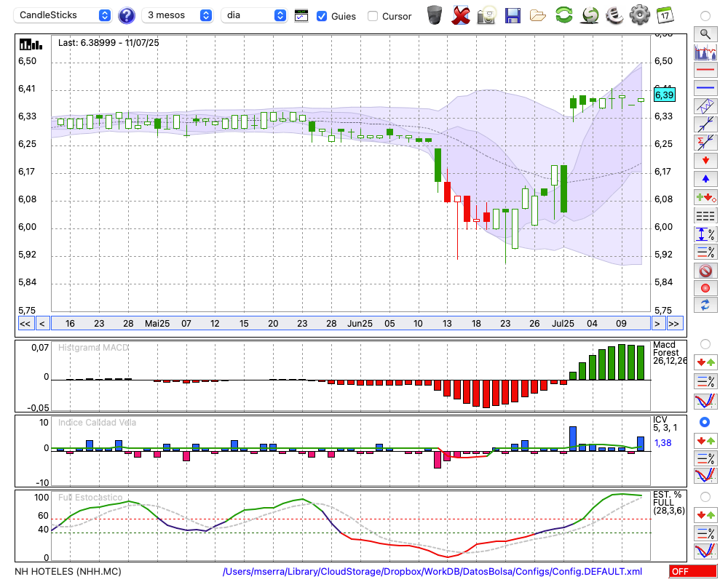Click the > scroll forward one step button
728x582 pixels.
pos(657,324)
